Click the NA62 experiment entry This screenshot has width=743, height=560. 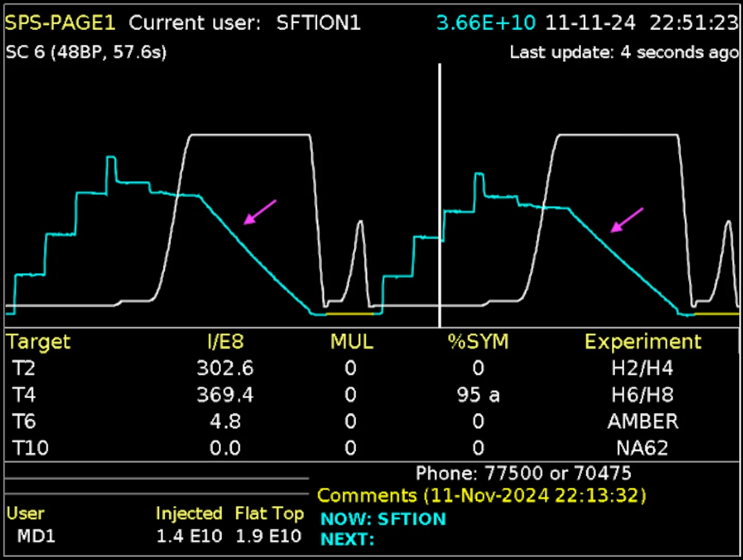click(642, 448)
